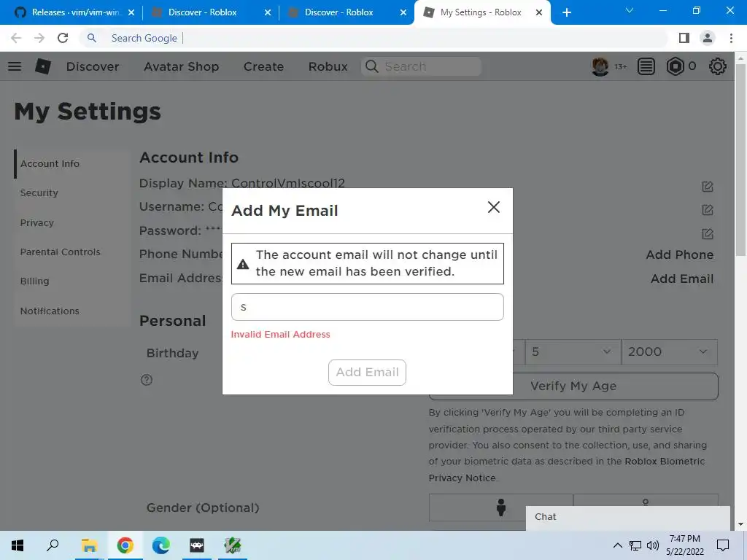This screenshot has width=747, height=560.
Task: Click the Robux balance hexagon icon
Action: [675, 66]
